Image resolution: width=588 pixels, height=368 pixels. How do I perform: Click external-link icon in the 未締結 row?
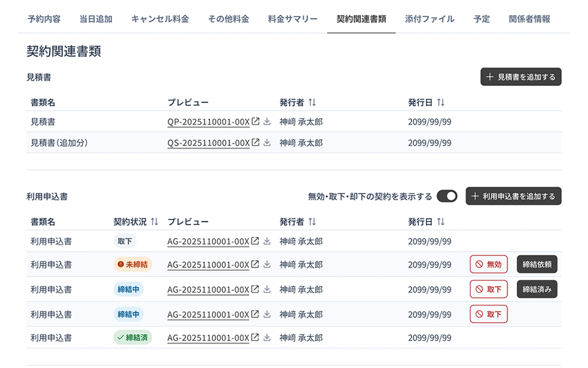point(255,264)
